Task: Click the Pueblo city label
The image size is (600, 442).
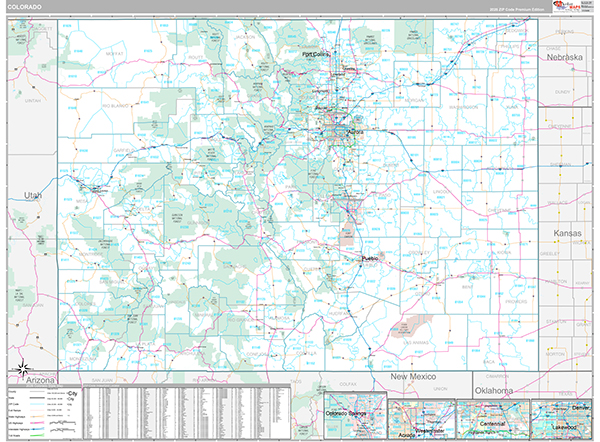Action: pos(370,258)
